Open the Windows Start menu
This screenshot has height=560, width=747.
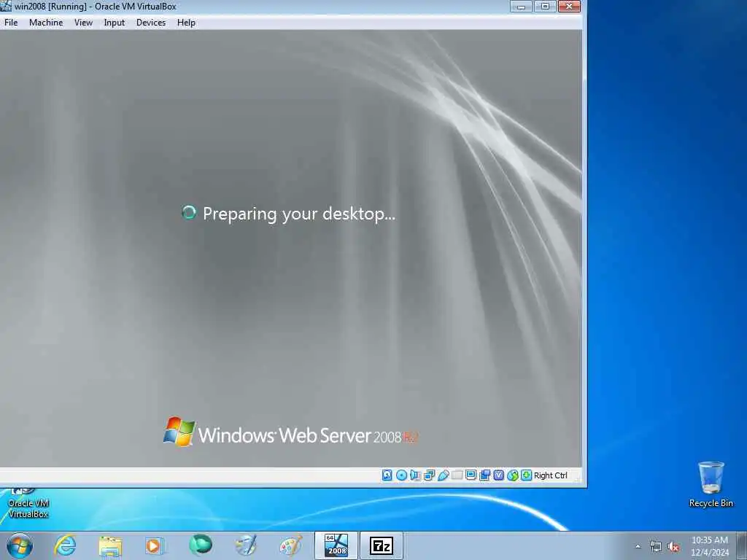click(19, 545)
